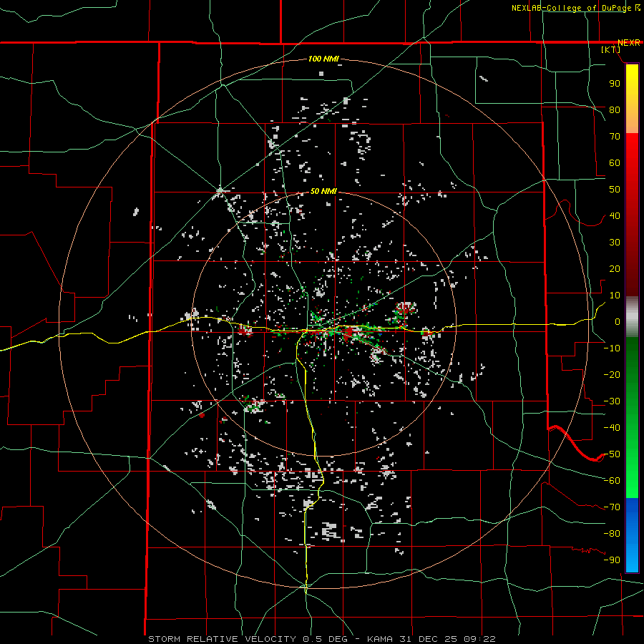
Task: Click the 70 value on the velocity scale
Action: (x=615, y=137)
